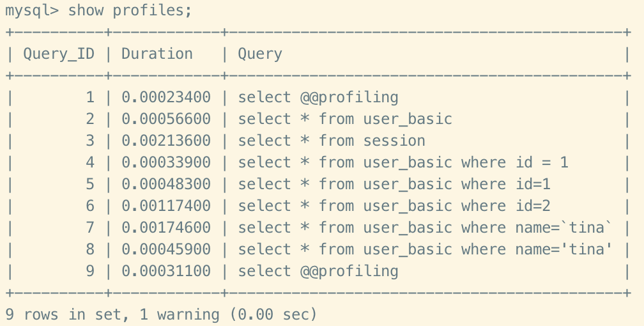Click the Duration column header

click(x=157, y=54)
